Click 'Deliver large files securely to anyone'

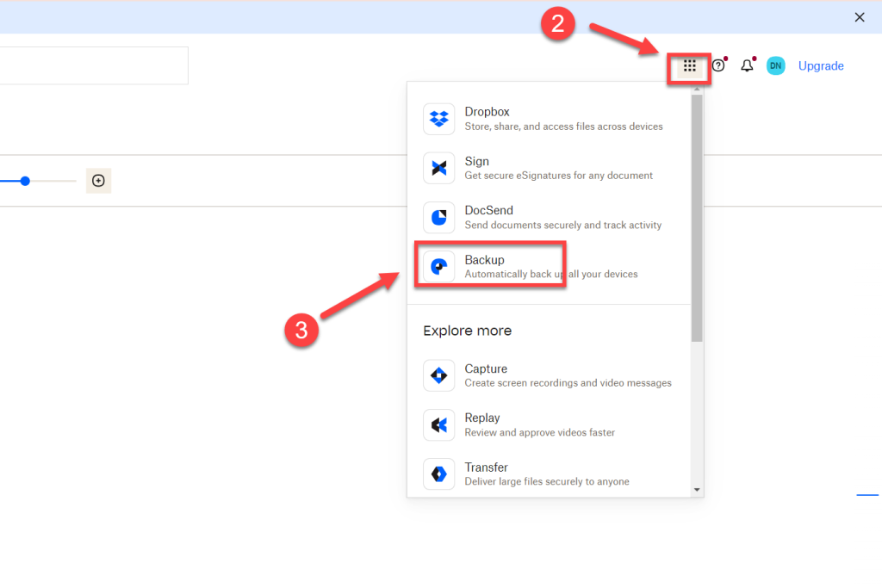[x=547, y=481]
